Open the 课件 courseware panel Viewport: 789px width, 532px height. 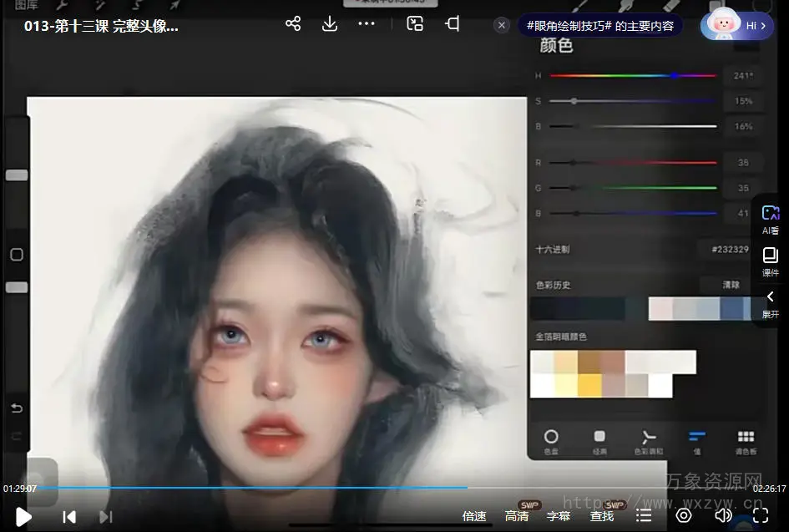pos(770,263)
